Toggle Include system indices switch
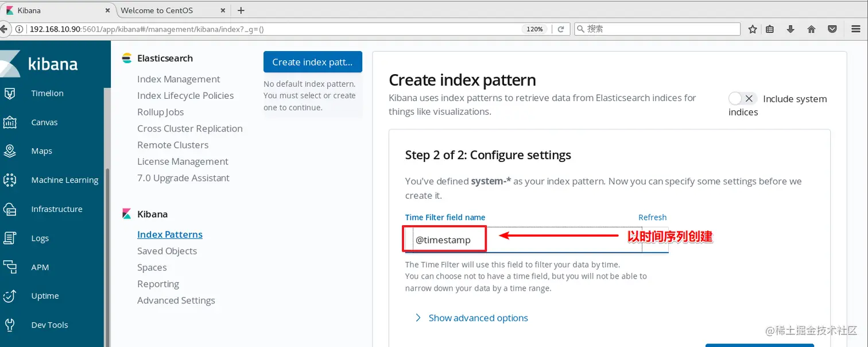Image resolution: width=868 pixels, height=347 pixels. coord(743,99)
